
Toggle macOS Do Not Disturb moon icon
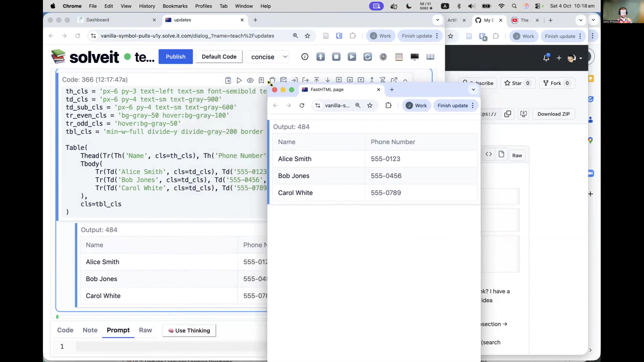click(x=409, y=6)
